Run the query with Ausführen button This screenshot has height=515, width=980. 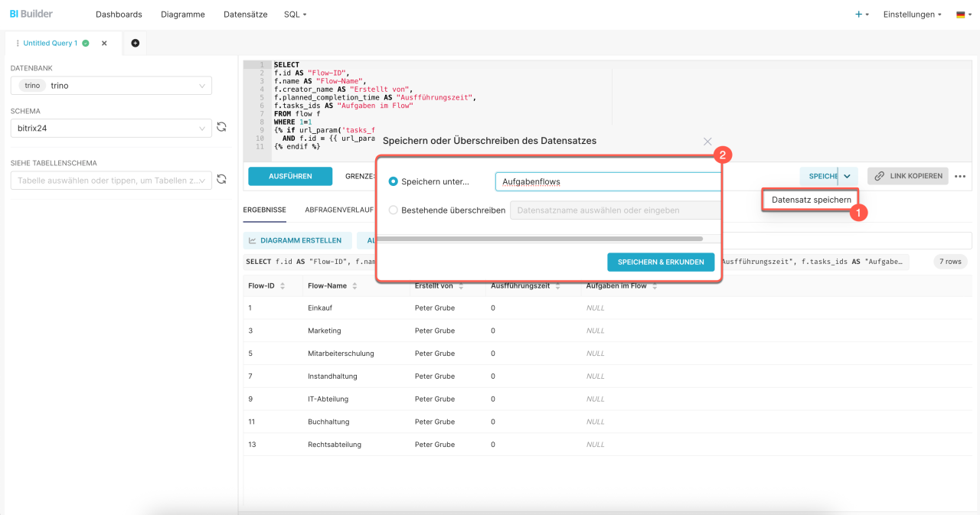click(290, 176)
